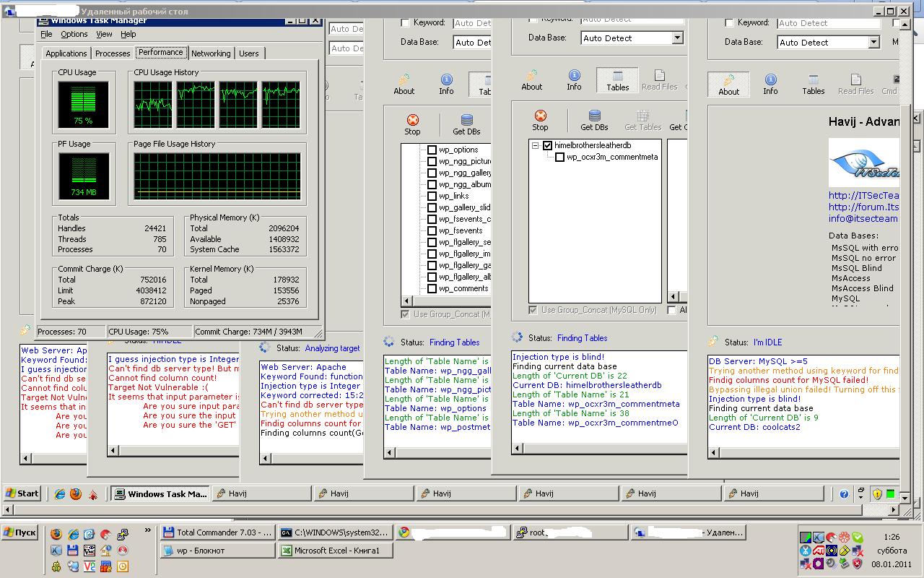Screen dimensions: 924x578
Task: Launch Firefox from the remote quick launch bar
Action: click(76, 494)
